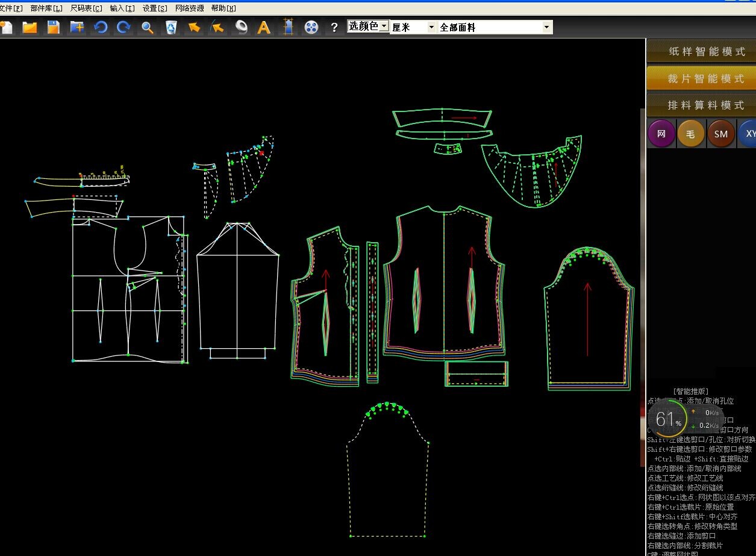756x556 pixels.
Task: Click the open folder icon
Action: tap(30, 27)
